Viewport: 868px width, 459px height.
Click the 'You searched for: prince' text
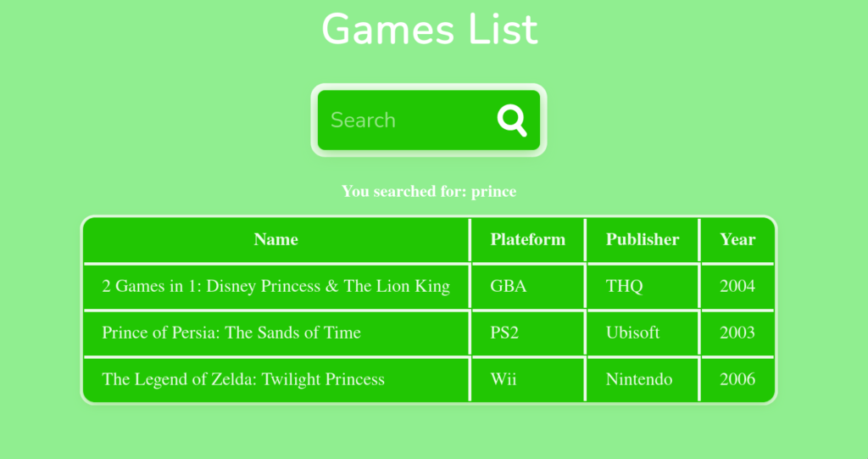point(429,191)
